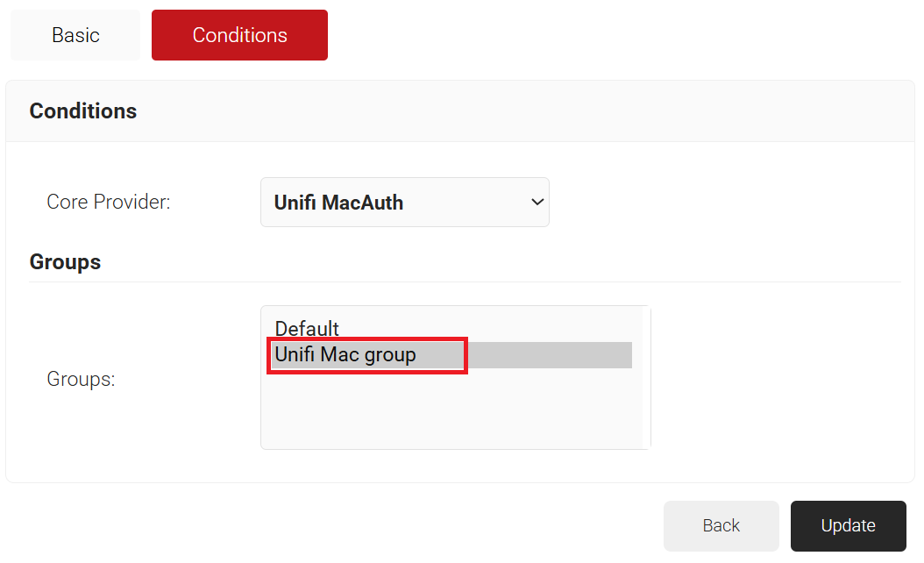Click the divider line below Groups heading

pyautogui.click(x=465, y=281)
